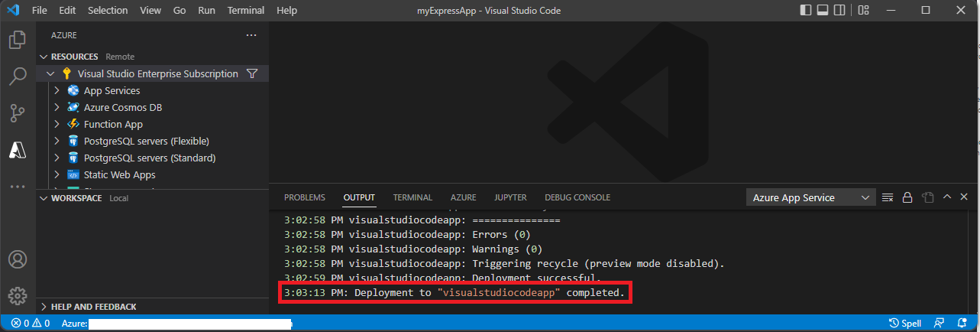The height and width of the screenshot is (332, 980).
Task: Click the VS Code logo icon in title bar
Action: 12,11
